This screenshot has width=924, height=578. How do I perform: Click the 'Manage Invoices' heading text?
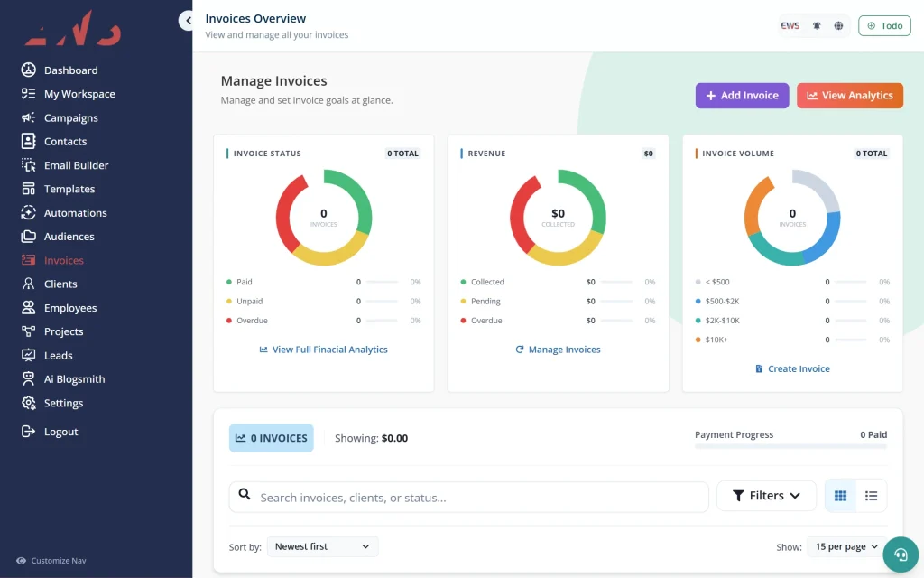pos(274,80)
